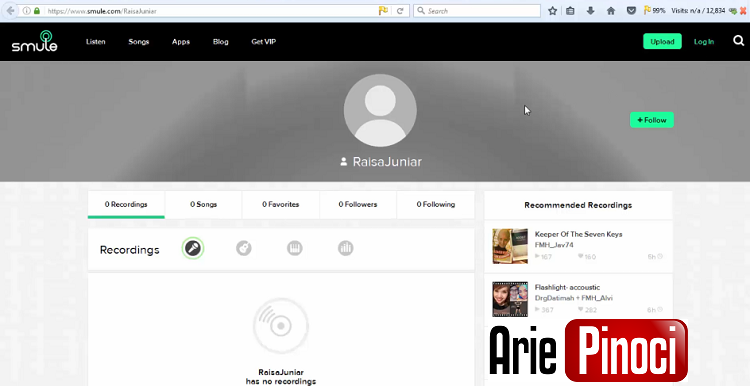750x386 pixels.
Task: Switch to the 0 Recordings tab
Action: pyautogui.click(x=126, y=204)
